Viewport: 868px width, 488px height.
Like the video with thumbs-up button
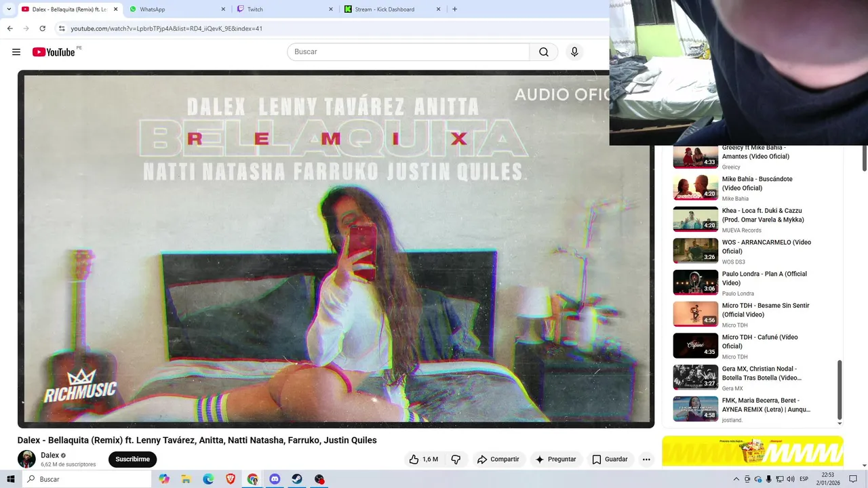(x=423, y=460)
